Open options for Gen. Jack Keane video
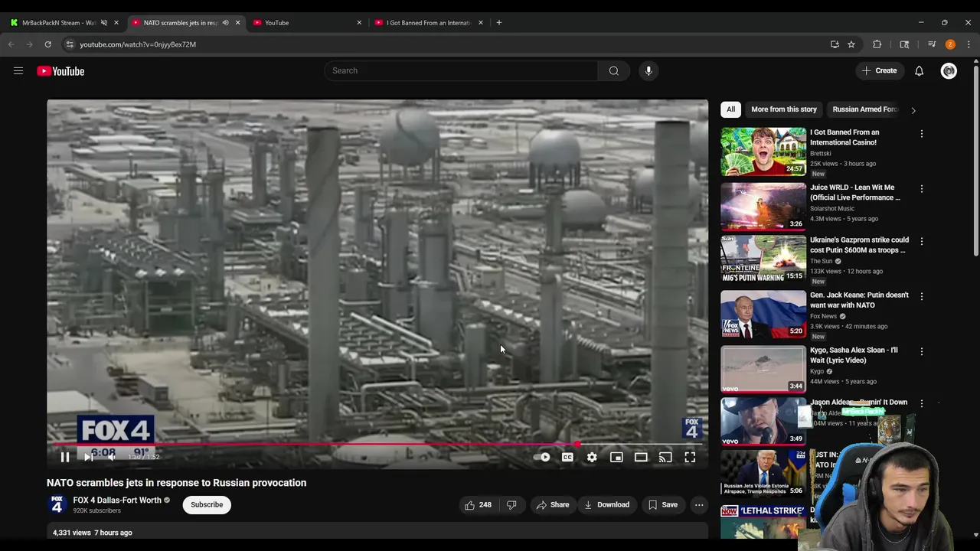This screenshot has width=980, height=551. coord(922,297)
